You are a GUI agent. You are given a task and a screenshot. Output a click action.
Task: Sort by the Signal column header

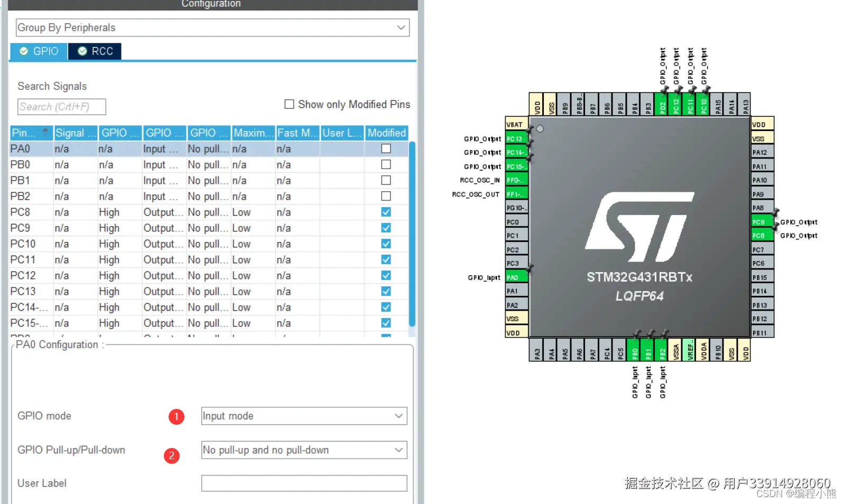(x=76, y=133)
